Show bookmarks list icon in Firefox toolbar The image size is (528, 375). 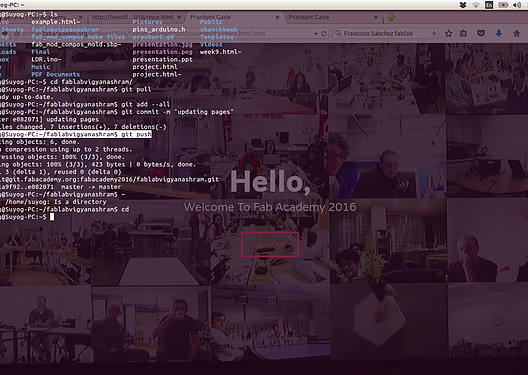(x=463, y=33)
